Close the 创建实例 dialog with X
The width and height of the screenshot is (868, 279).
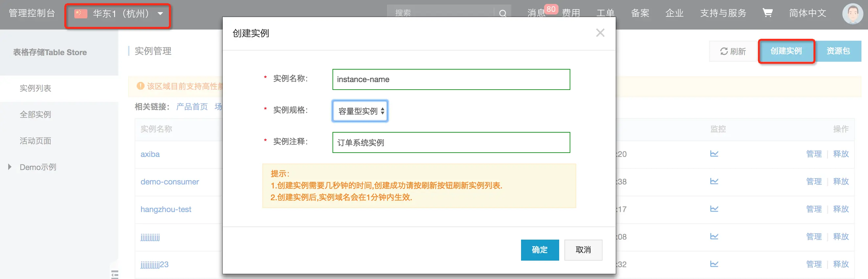[600, 33]
